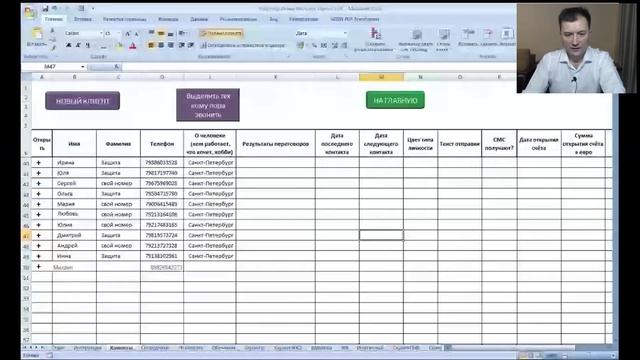640x360 pixels.
Task: Click the decrease decimal icon
Action: (x=344, y=45)
